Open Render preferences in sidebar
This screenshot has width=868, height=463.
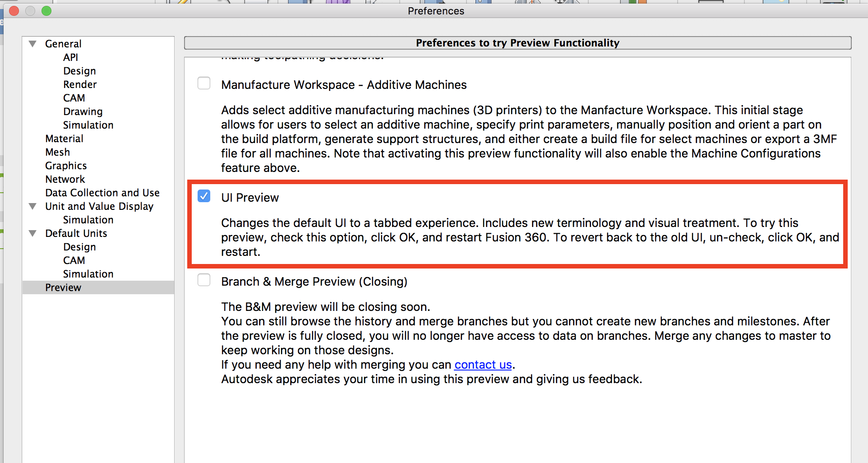click(x=80, y=84)
